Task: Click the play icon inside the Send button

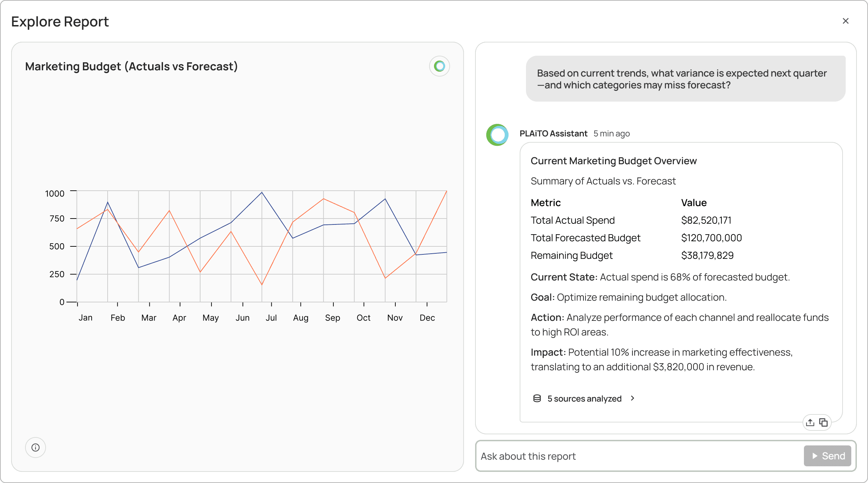Action: (x=815, y=456)
